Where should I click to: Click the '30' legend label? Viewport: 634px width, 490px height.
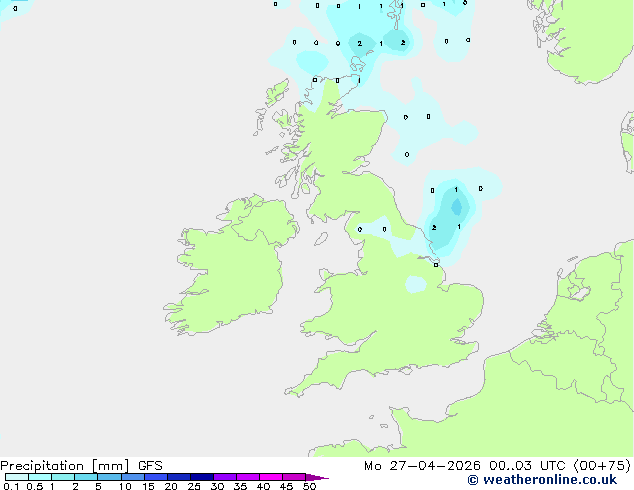coord(217,486)
